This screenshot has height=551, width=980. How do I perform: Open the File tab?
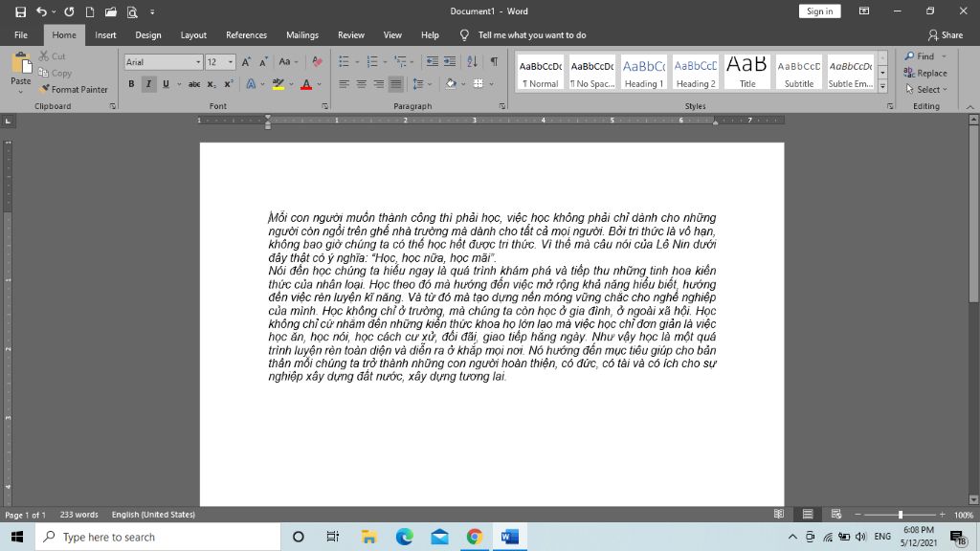(x=21, y=35)
